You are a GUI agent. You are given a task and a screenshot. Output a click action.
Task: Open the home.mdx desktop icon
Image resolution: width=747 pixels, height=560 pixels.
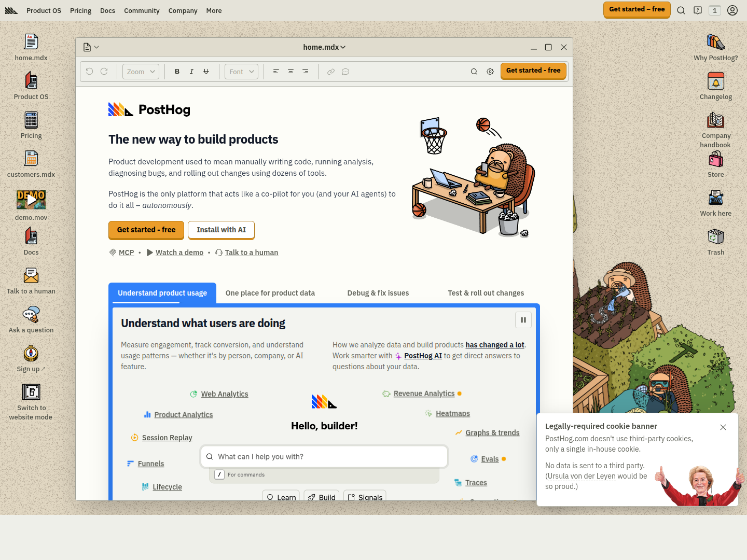coord(31,47)
